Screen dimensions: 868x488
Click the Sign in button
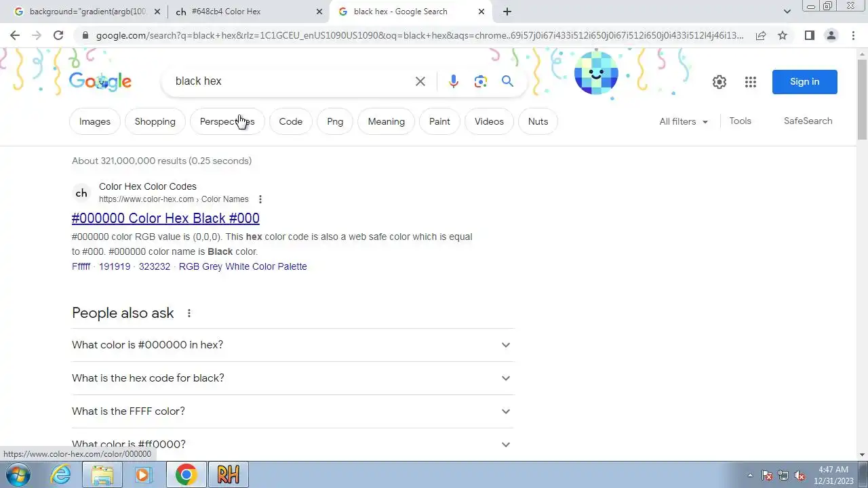tap(805, 82)
